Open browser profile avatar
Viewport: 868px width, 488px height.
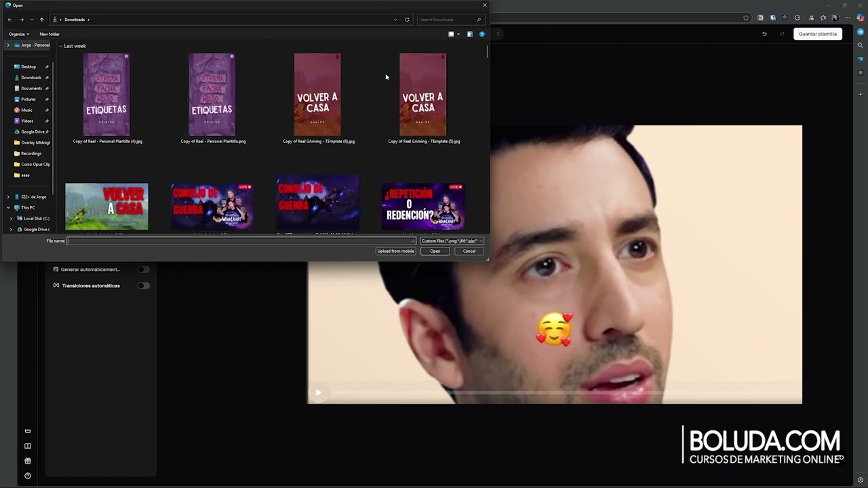coord(835,18)
